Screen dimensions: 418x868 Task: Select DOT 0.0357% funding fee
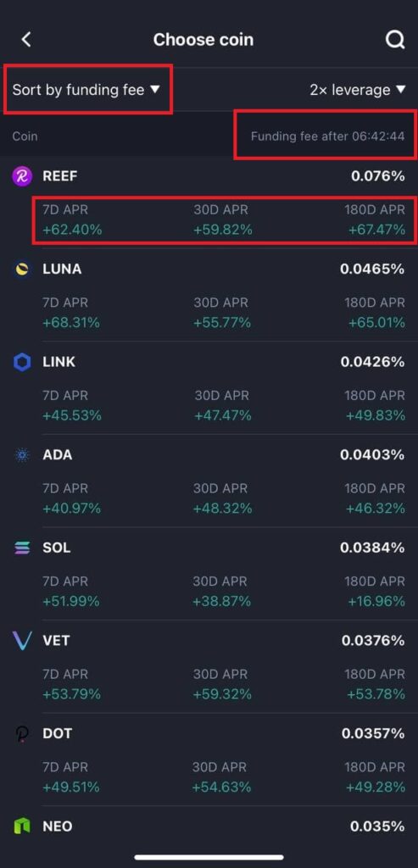coord(373,734)
